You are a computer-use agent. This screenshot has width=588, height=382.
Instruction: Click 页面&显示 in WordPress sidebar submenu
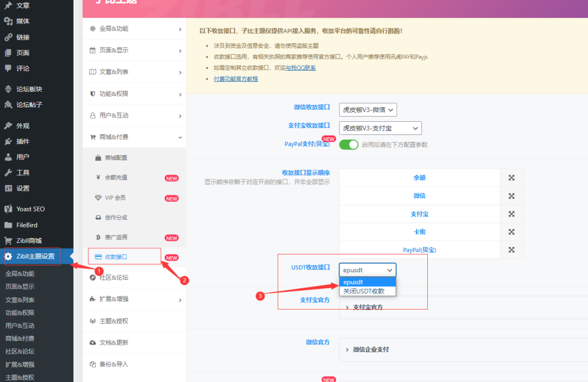[20, 287]
